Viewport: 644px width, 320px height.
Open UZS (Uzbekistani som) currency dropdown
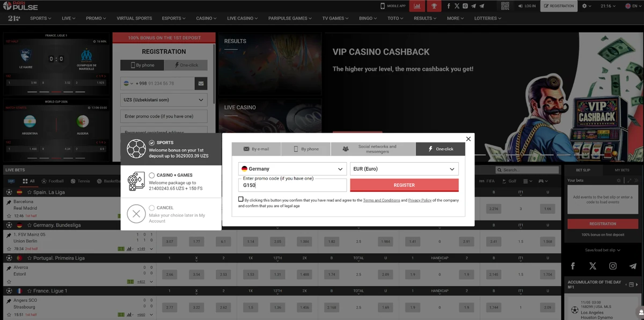(x=164, y=100)
